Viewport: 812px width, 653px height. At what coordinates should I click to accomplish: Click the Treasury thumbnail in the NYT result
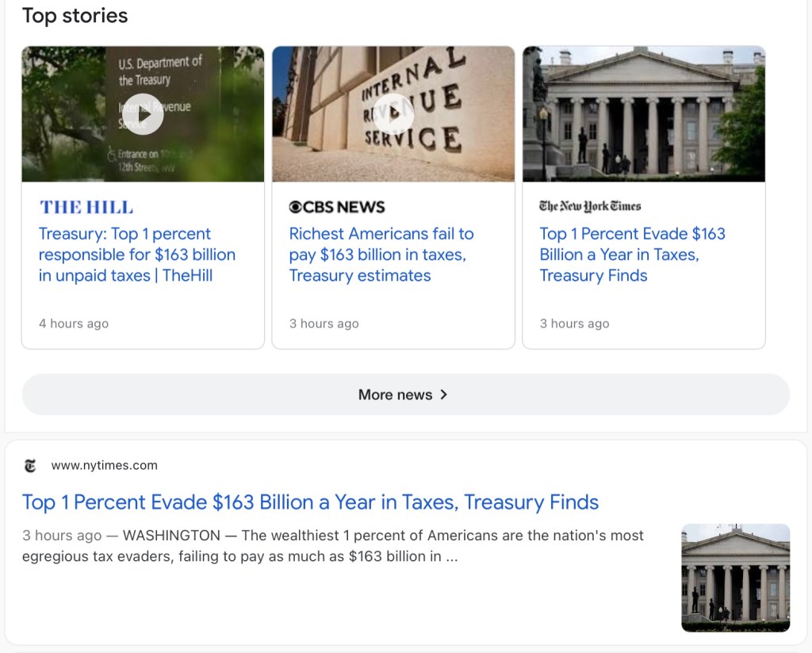tap(735, 578)
